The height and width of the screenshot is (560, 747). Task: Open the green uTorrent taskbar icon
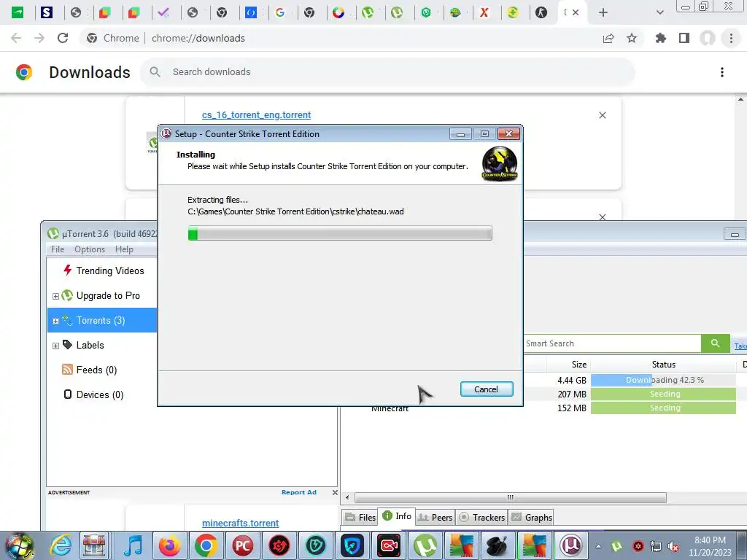click(425, 545)
